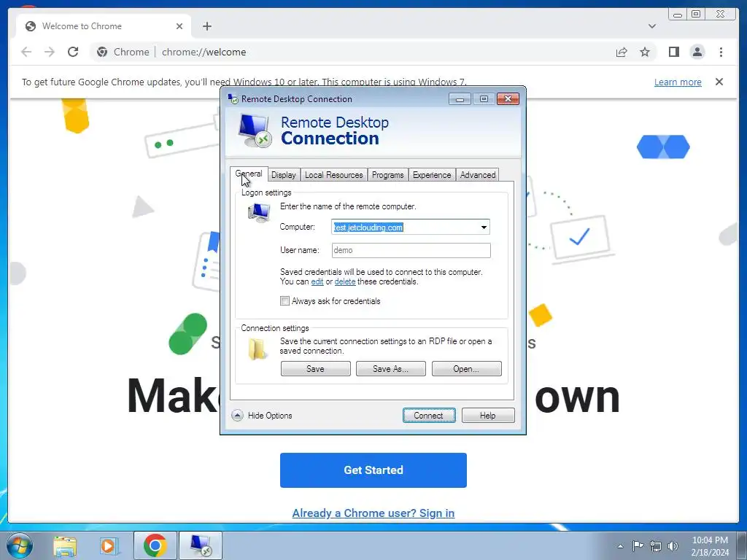The image size is (747, 560).
Task: Dismiss the Windows 7 update notice
Action: pyautogui.click(x=719, y=82)
